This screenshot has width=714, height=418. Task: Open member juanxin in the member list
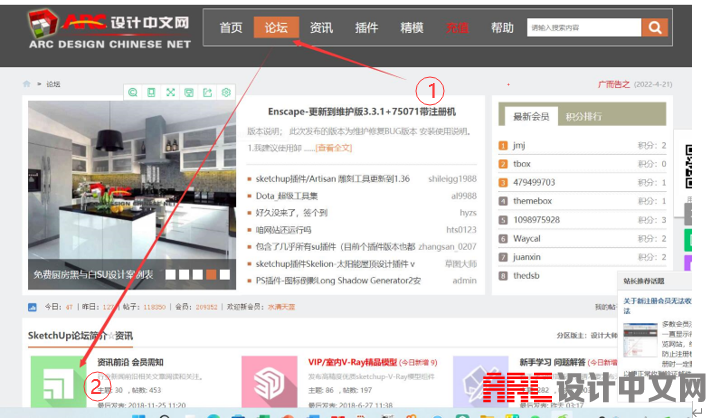[527, 257]
